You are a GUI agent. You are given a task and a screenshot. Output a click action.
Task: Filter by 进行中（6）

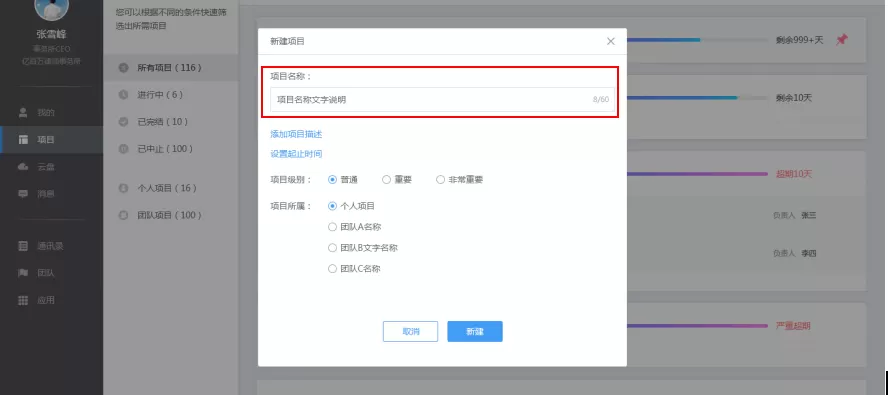click(x=171, y=95)
